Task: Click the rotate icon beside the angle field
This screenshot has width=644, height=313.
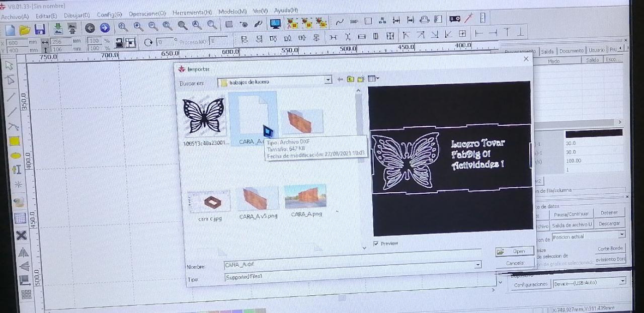Action: (148, 42)
